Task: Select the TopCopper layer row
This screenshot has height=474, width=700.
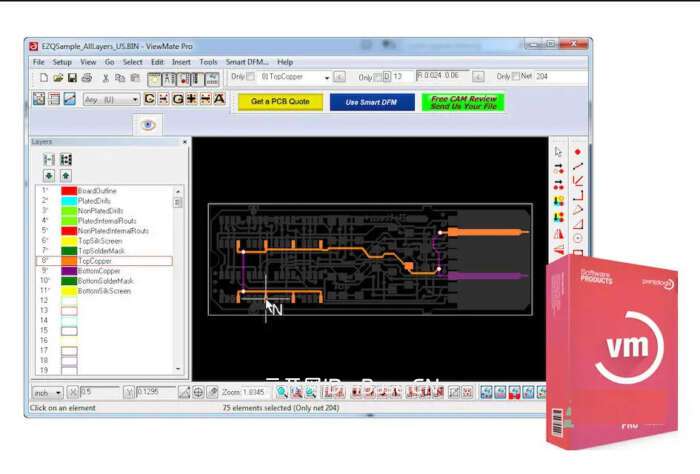Action: tap(104, 261)
